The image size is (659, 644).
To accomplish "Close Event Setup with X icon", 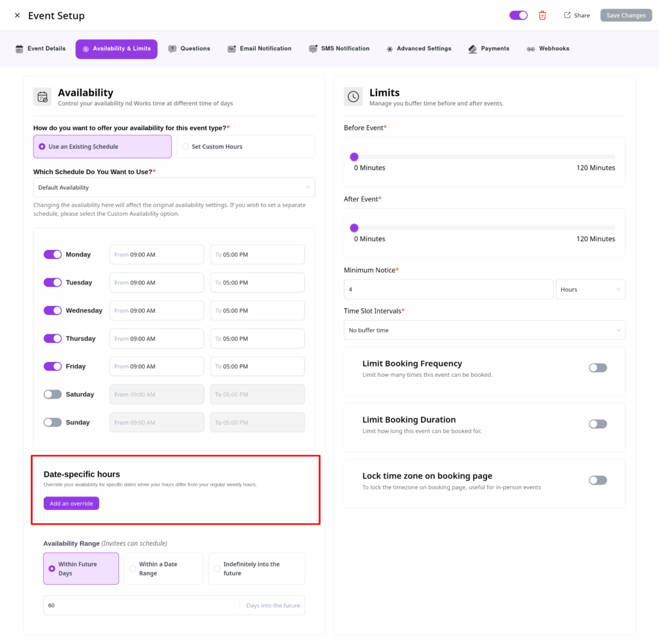I will tap(17, 15).
